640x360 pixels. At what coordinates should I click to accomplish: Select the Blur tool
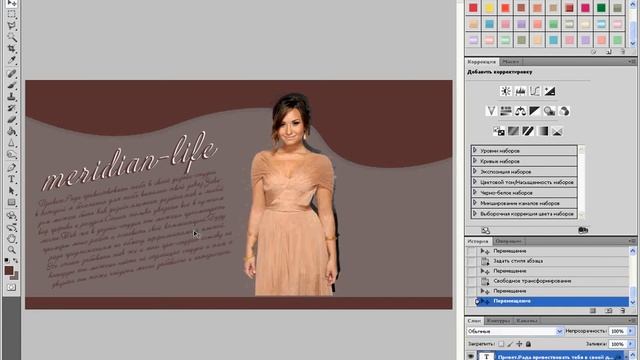click(11, 143)
